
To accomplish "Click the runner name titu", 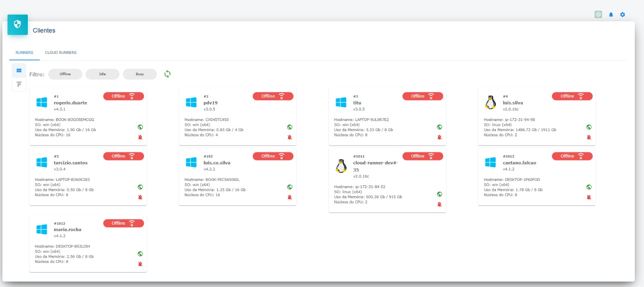I will [x=357, y=103].
